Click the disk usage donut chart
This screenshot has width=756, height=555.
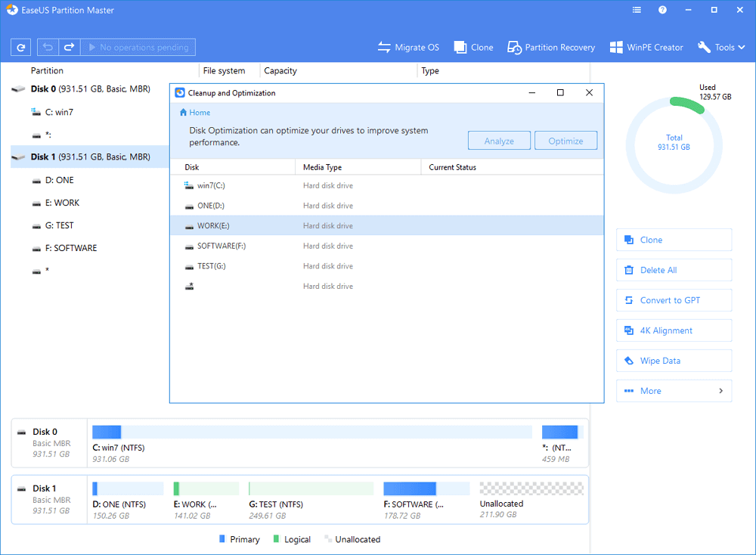(674, 145)
